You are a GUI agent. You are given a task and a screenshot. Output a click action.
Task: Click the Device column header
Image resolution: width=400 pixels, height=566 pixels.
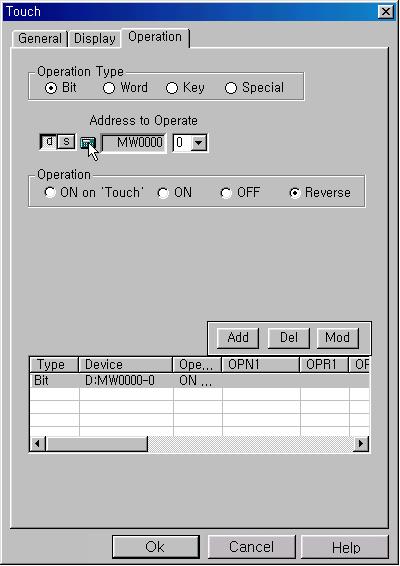[126, 365]
